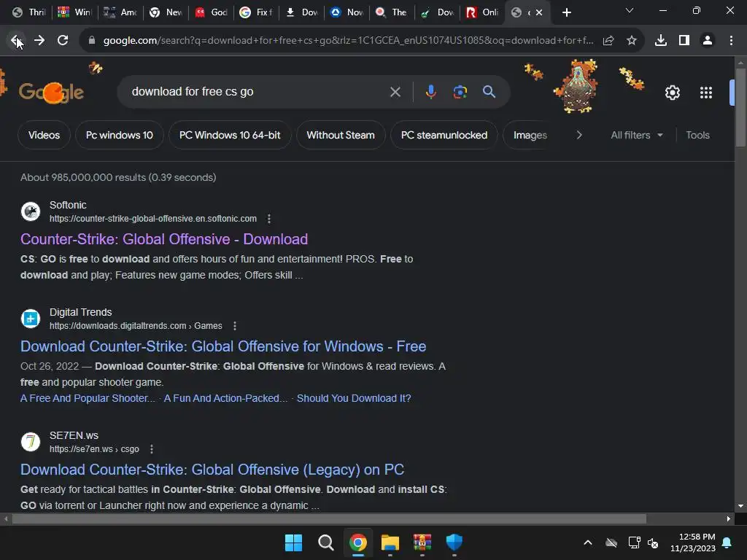Click the vertical scrollbar down arrow

pos(740,506)
